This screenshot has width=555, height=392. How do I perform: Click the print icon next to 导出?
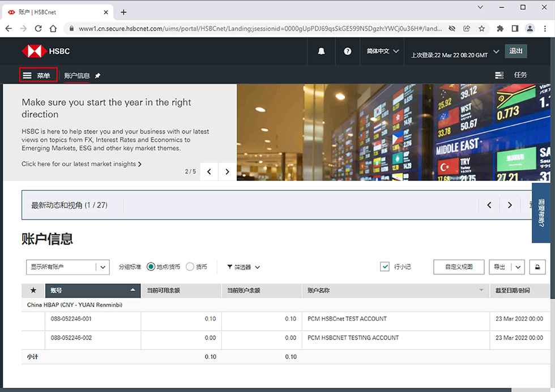[537, 267]
